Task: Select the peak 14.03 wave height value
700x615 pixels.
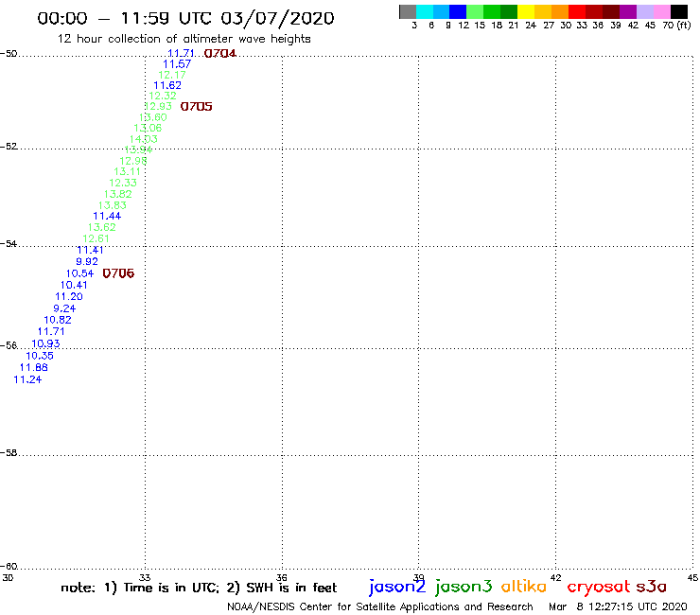Action: click(143, 139)
